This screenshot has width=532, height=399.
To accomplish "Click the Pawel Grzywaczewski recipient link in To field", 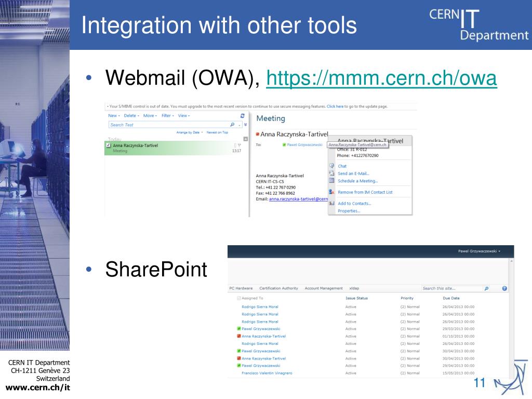I will (304, 145).
